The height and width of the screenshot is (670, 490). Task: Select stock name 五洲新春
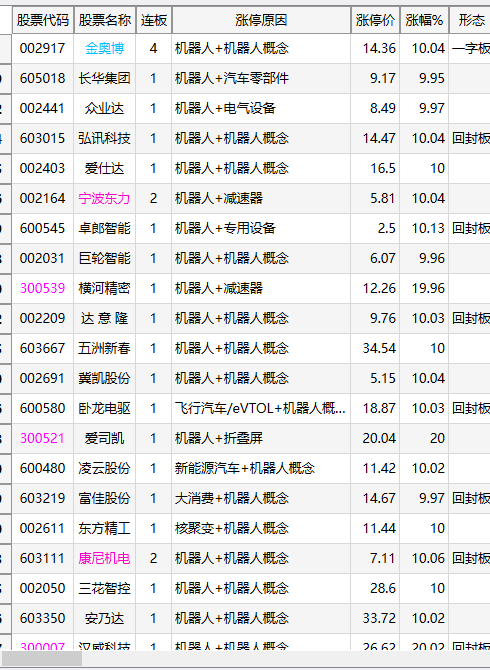[105, 348]
